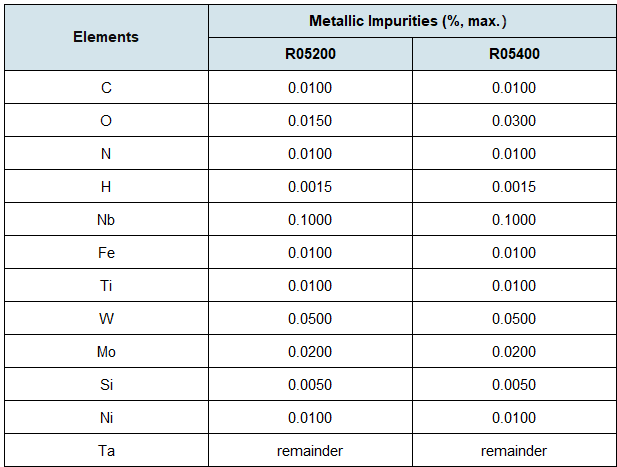Click the Si value under R05200
Screen dimensions: 617x467
309,385
